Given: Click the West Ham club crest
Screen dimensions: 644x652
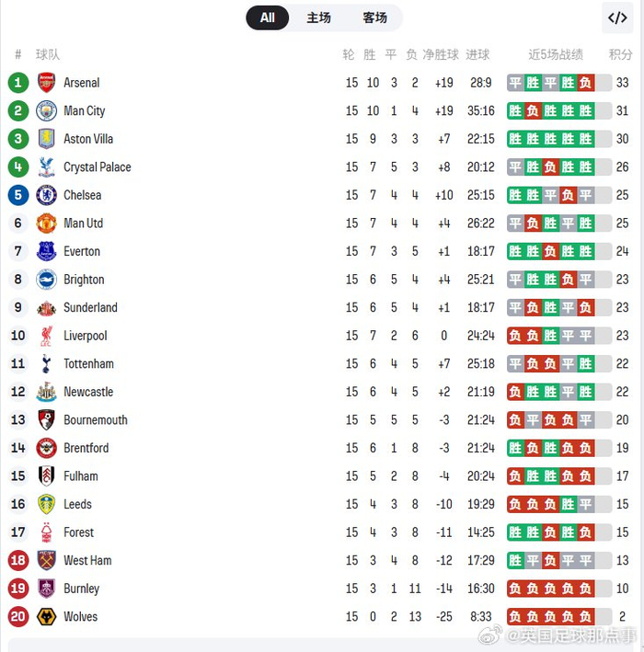Looking at the screenshot, I should tap(46, 561).
